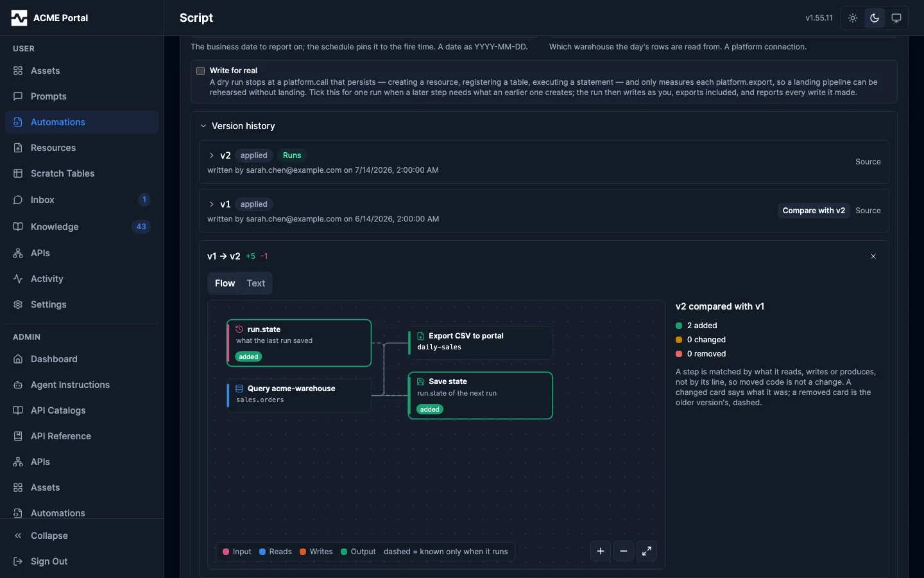Click the API Catalogs book icon
Screen dimensions: 924x578
click(x=18, y=410)
